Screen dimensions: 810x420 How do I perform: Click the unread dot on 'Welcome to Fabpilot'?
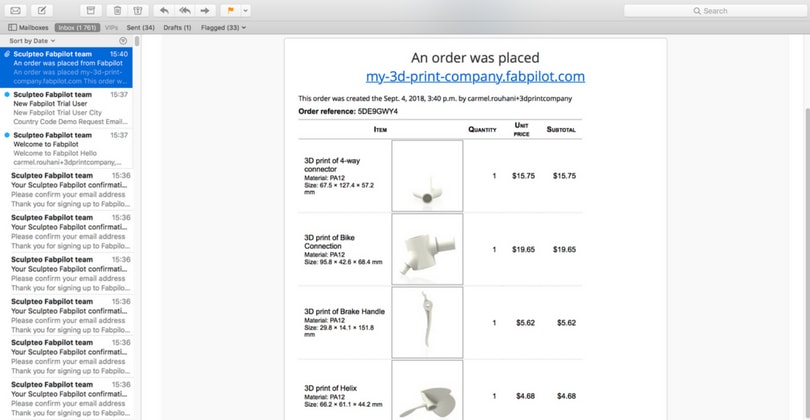(7, 135)
